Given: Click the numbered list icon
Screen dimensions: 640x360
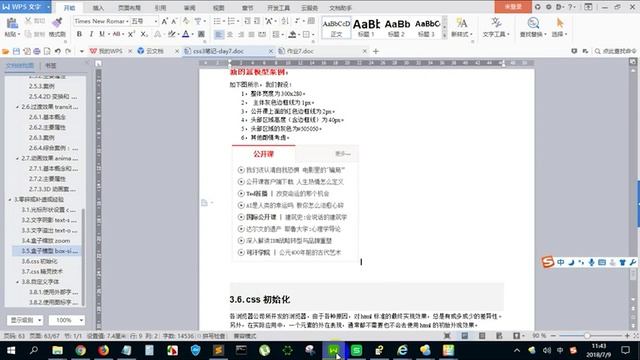Looking at the screenshot, I should tap(231, 21).
